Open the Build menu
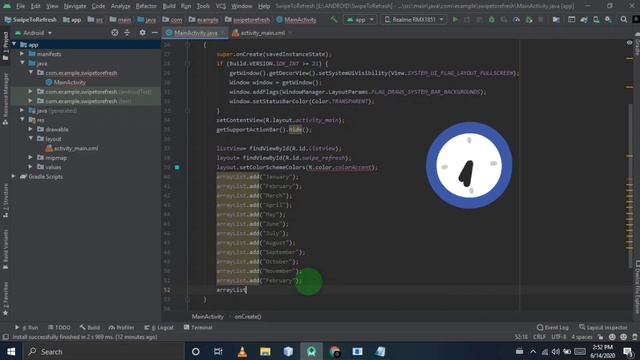The height and width of the screenshot is (360, 640). point(169,6)
